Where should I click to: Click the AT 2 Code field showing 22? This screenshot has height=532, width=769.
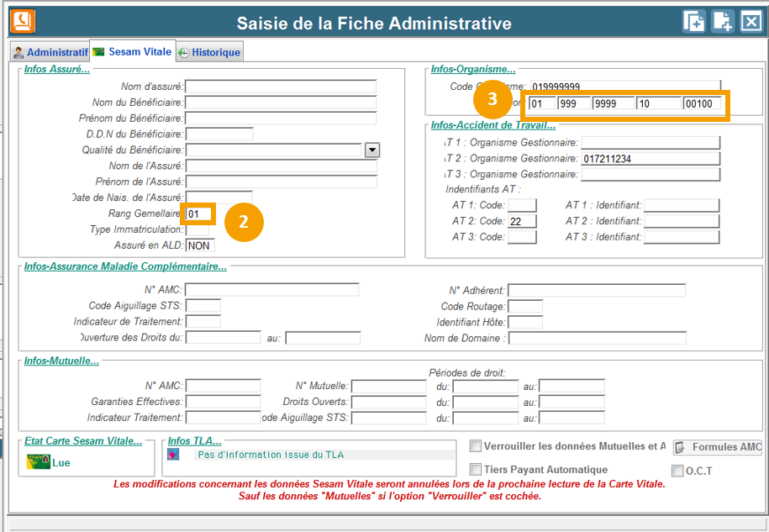(522, 221)
